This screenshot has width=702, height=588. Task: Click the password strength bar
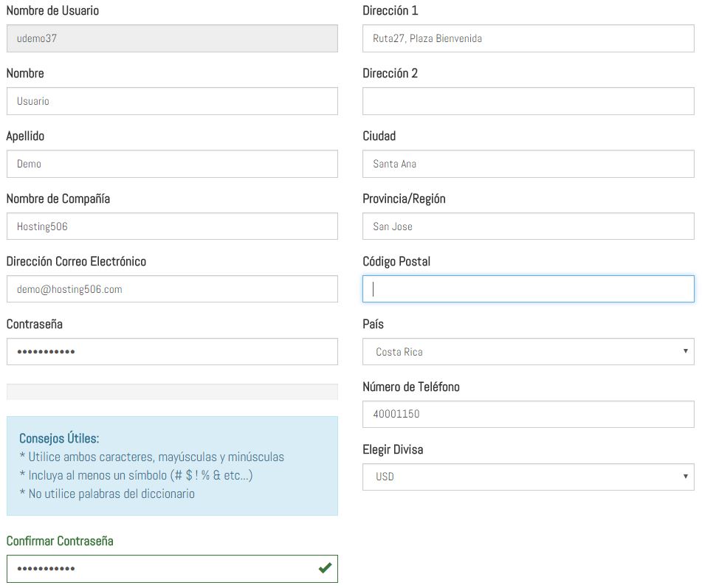172,392
